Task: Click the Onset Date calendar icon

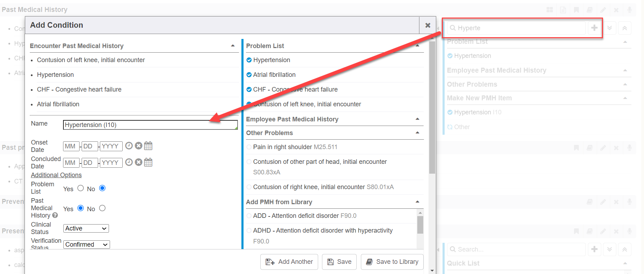Action: pos(148,146)
